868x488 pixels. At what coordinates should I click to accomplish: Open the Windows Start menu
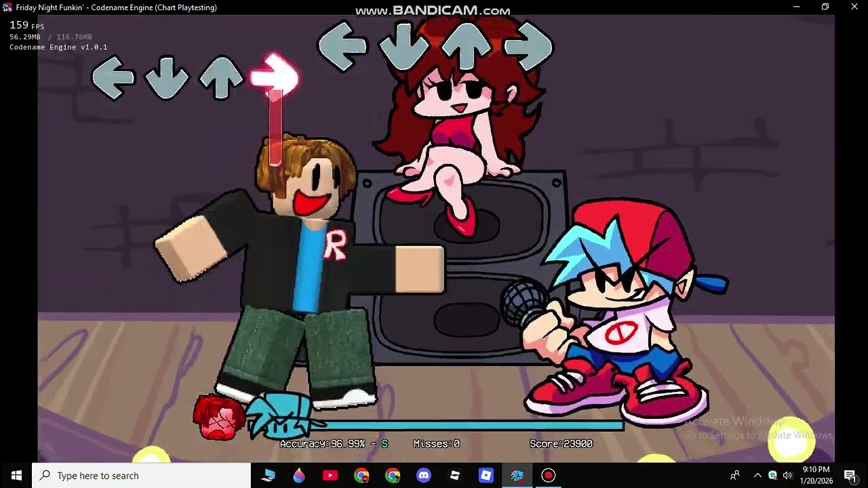click(16, 476)
